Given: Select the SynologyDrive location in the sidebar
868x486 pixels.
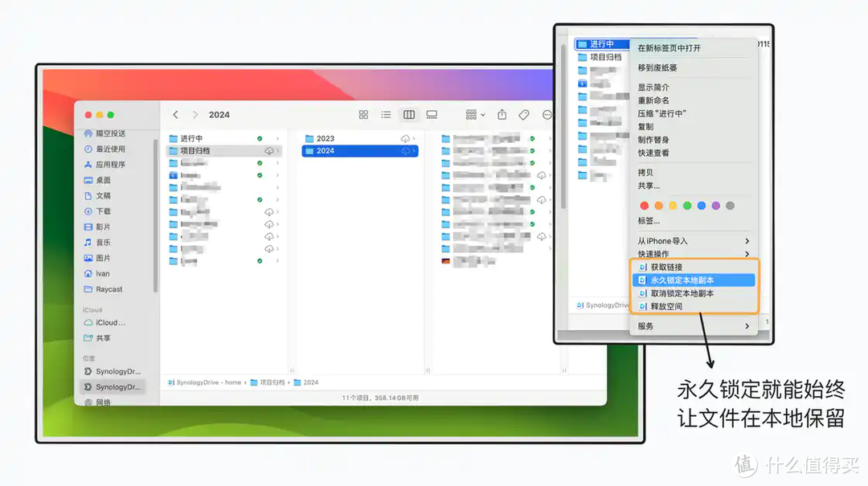Looking at the screenshot, I should [x=113, y=371].
